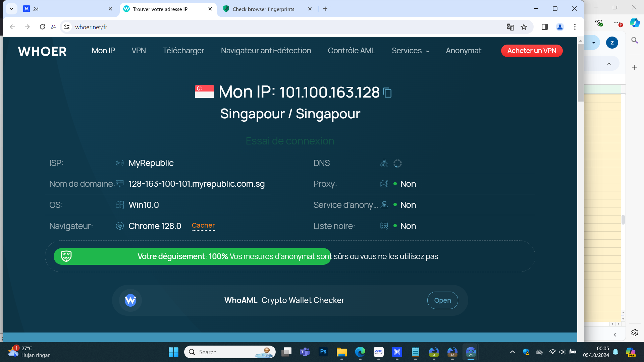Click the Win10.0 OS value
This screenshot has width=644, height=362.
pos(144,205)
